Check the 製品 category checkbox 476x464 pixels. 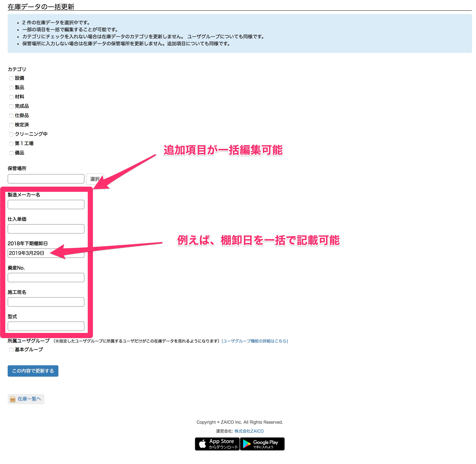pos(11,88)
